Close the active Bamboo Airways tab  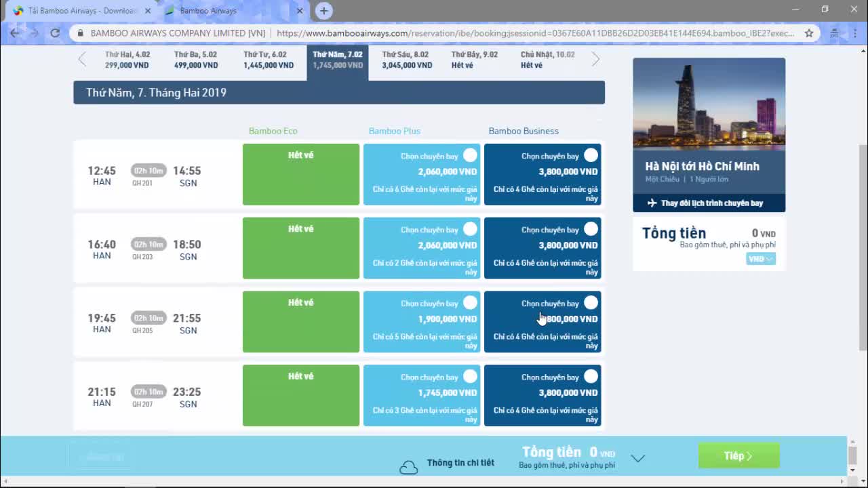click(x=300, y=11)
